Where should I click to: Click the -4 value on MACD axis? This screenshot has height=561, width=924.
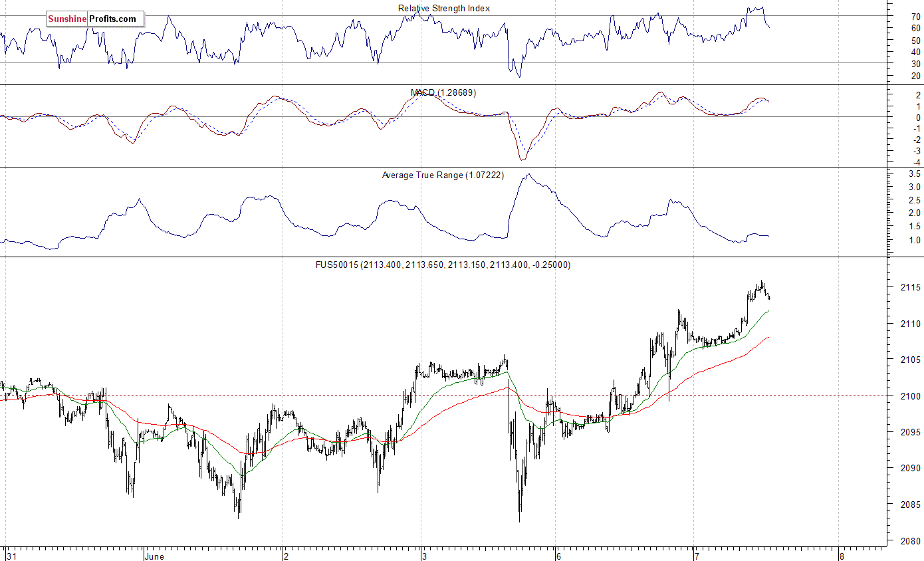click(x=916, y=162)
